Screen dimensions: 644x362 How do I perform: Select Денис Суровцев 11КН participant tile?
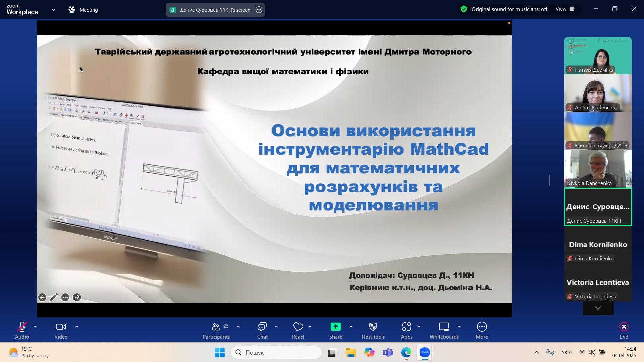click(598, 207)
